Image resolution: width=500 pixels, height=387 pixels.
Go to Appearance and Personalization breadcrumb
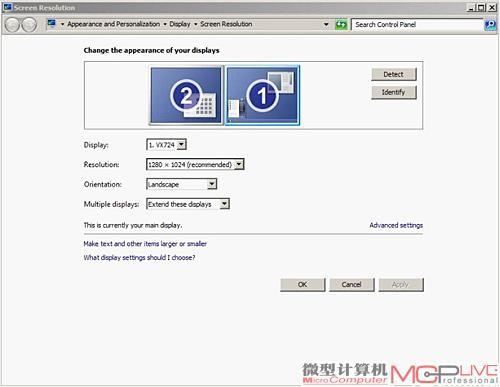click(113, 24)
